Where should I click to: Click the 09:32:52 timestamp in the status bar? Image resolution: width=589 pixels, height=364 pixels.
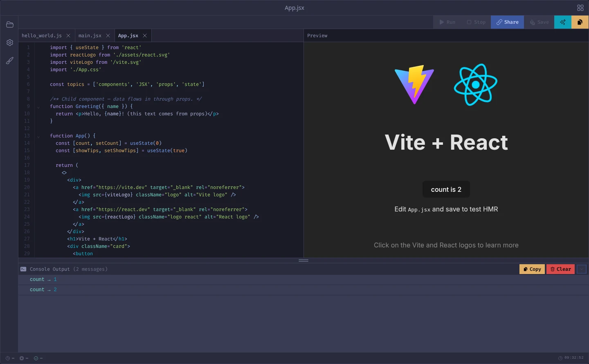[x=574, y=358]
